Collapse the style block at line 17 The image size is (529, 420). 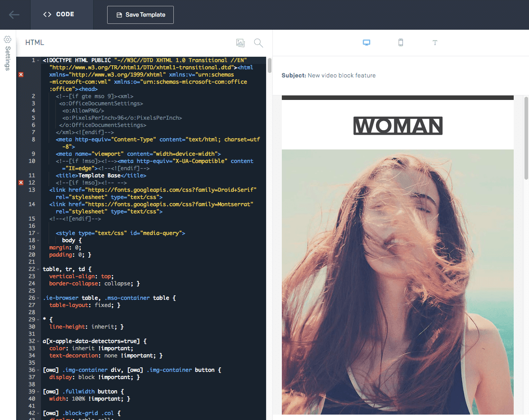[38, 233]
